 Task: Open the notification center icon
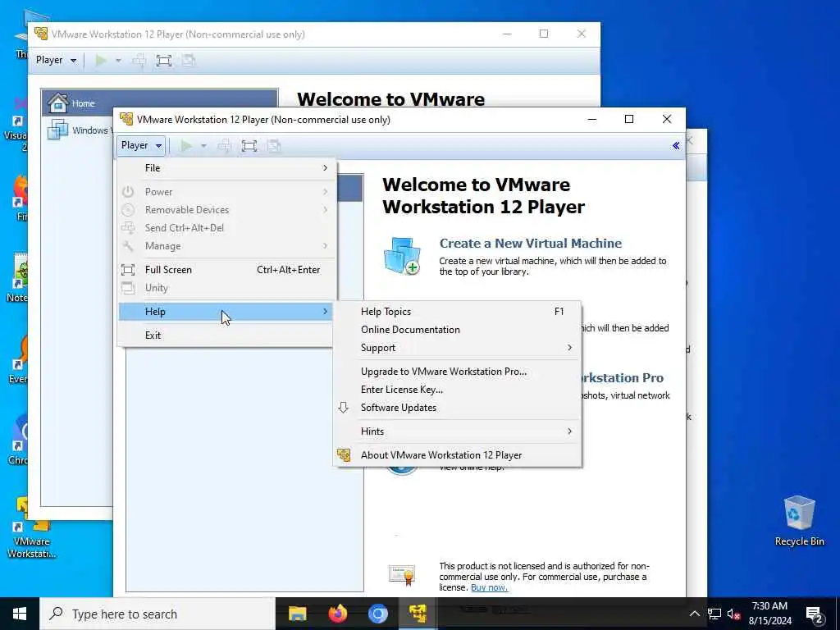click(815, 614)
